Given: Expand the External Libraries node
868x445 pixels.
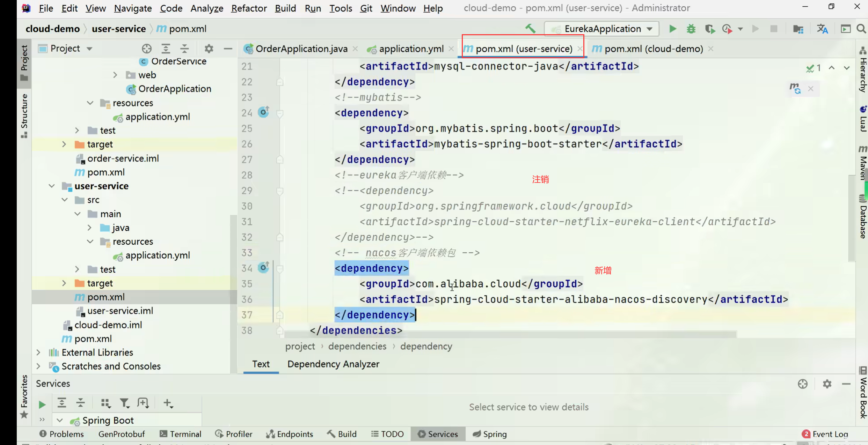Looking at the screenshot, I should click(x=38, y=353).
